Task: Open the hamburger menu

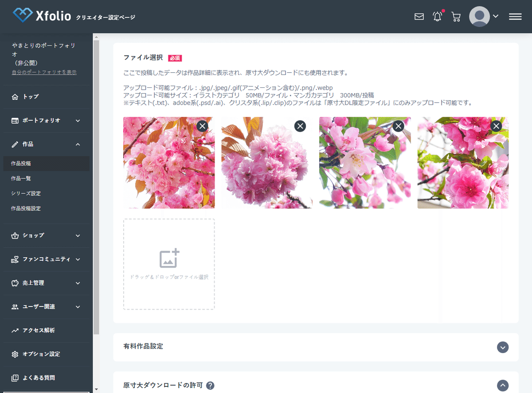Action: tap(515, 16)
